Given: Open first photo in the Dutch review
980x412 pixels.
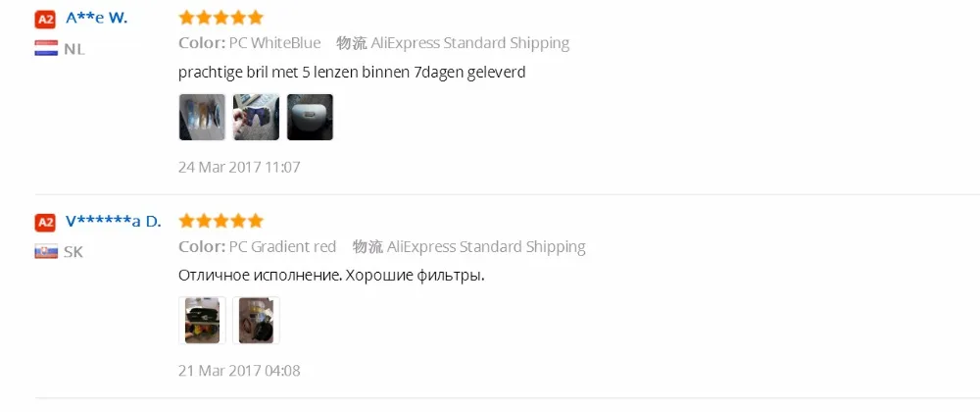Looking at the screenshot, I should tap(202, 117).
